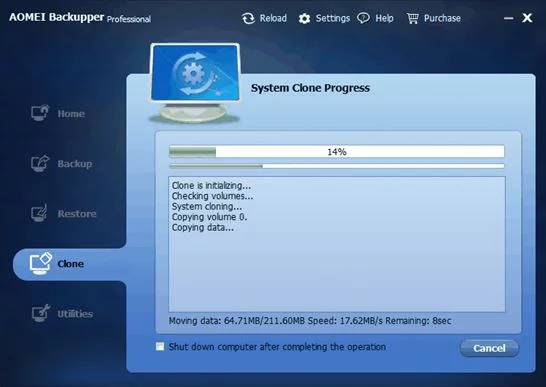
Task: Click the Reload text link
Action: (273, 18)
